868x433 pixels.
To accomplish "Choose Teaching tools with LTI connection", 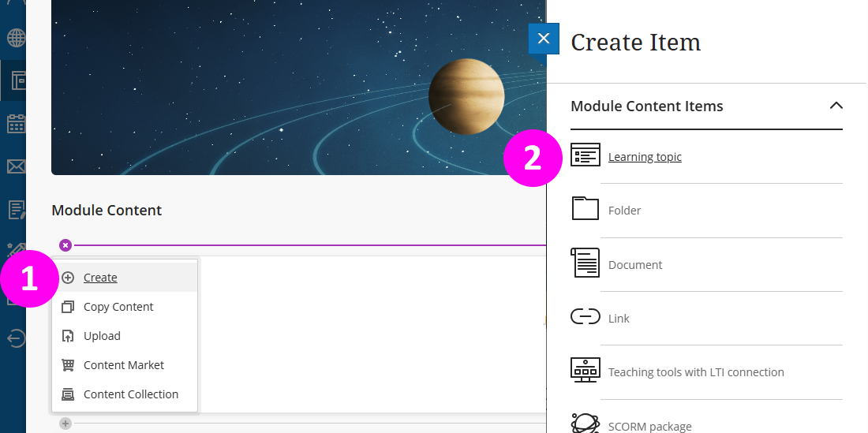I will tap(696, 372).
